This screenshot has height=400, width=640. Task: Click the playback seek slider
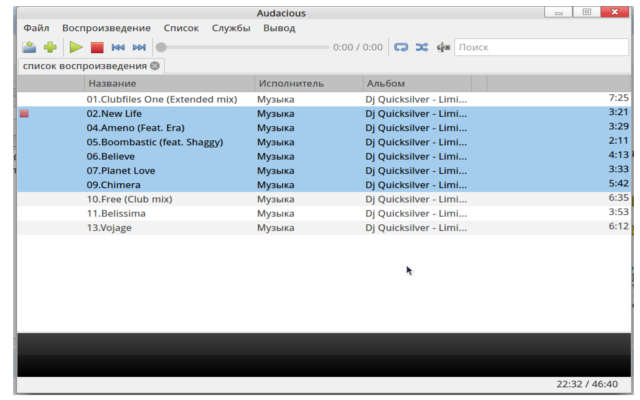pos(244,47)
